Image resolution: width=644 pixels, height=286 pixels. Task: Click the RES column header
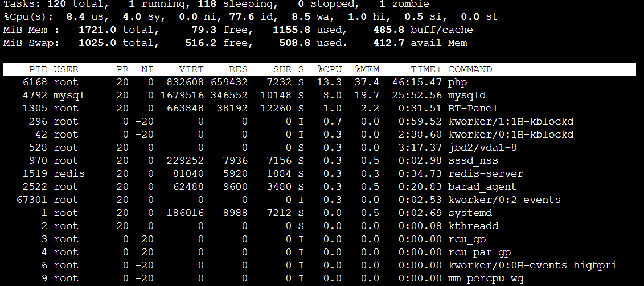238,69
